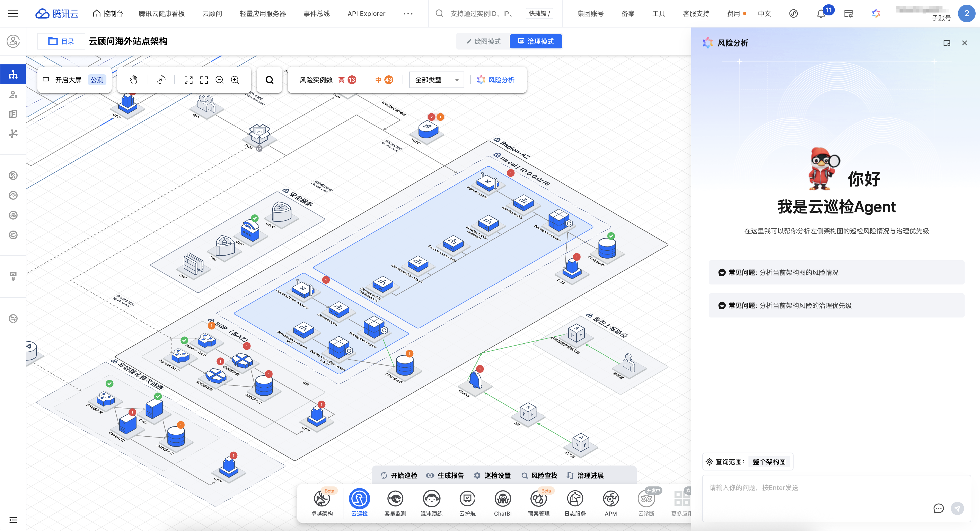Expand the 中文 language menu
The width and height of the screenshot is (980, 531).
point(764,14)
